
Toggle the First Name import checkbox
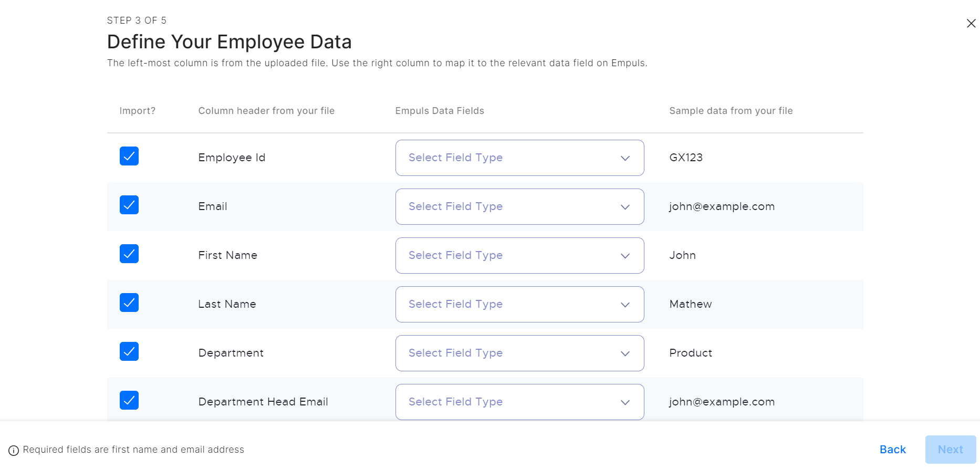pos(129,254)
